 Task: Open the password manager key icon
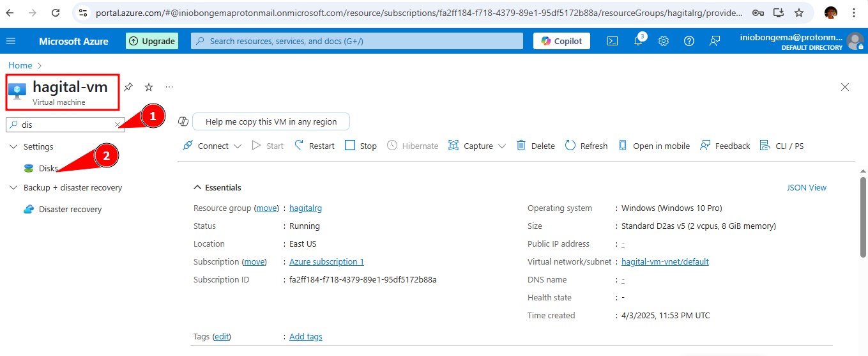pos(758,12)
